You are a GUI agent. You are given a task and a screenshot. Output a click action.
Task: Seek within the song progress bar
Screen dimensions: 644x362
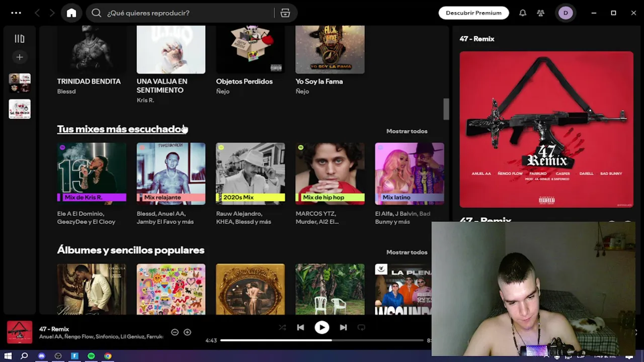322,340
